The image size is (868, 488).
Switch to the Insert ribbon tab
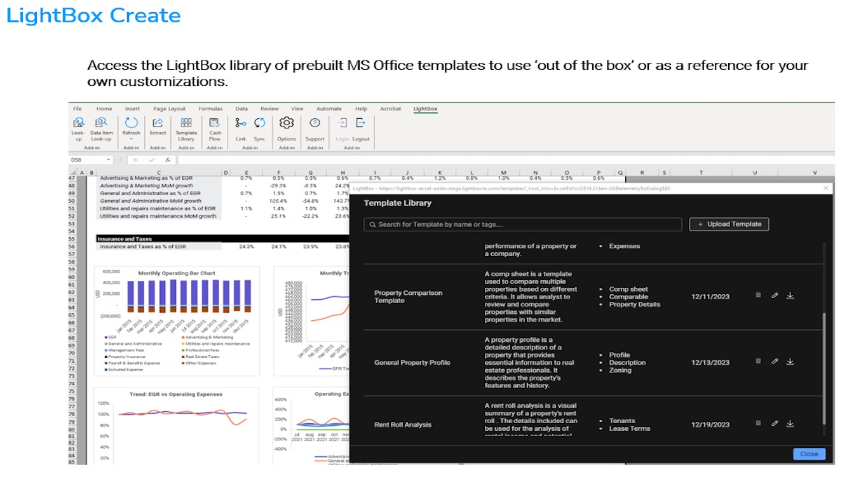[x=132, y=109]
